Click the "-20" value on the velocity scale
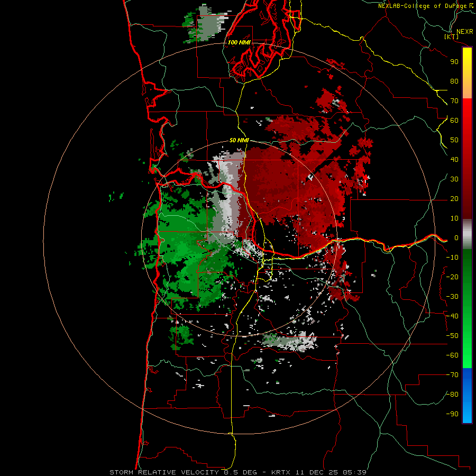This screenshot has height=476, width=476. 452,277
